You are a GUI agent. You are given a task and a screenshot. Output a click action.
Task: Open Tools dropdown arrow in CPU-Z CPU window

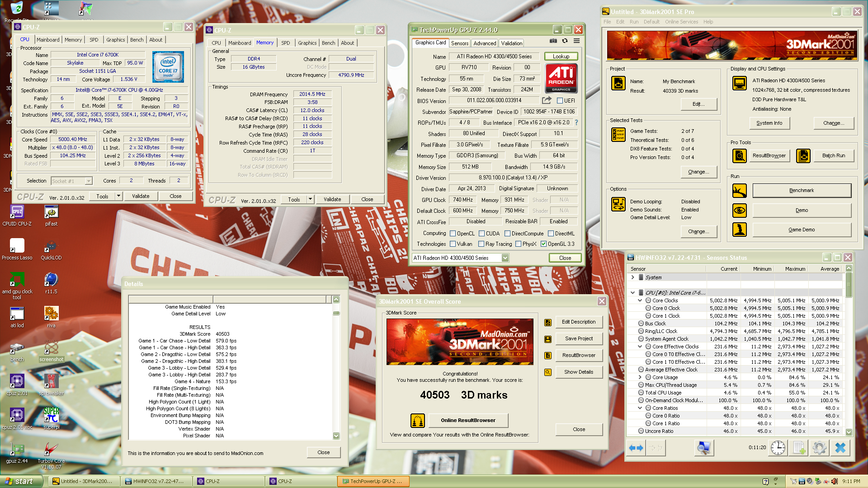click(x=118, y=196)
